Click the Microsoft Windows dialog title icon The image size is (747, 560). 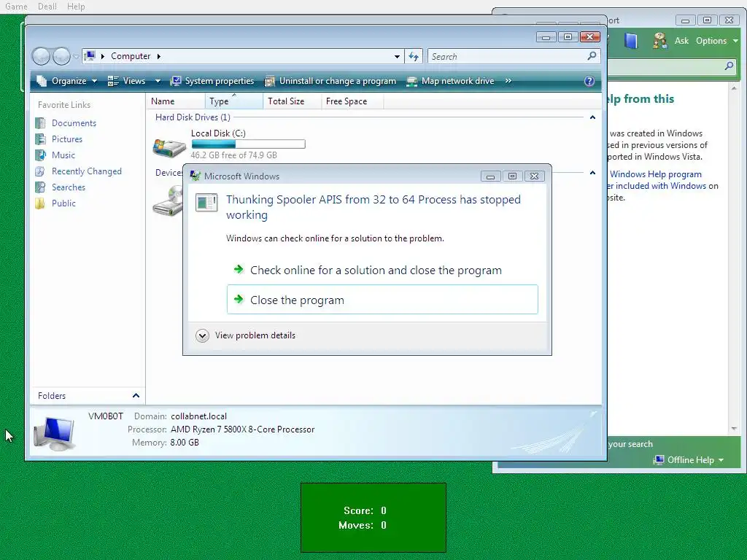coord(196,176)
